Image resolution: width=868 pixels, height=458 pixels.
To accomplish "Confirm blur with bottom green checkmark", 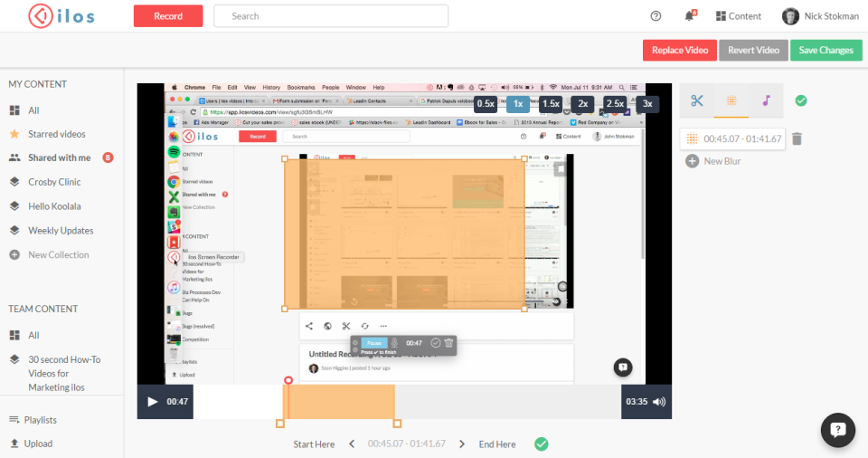I will click(x=542, y=444).
